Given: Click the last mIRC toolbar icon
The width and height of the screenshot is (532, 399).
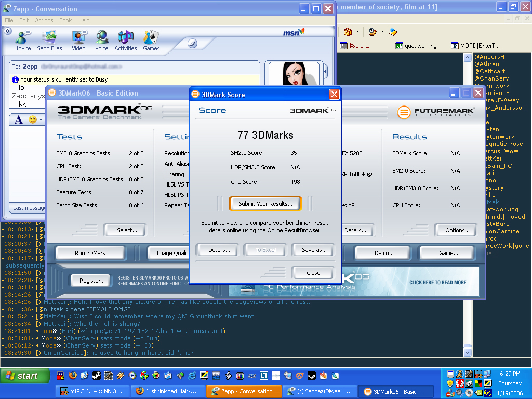Looking at the screenshot, I should click(393, 32).
